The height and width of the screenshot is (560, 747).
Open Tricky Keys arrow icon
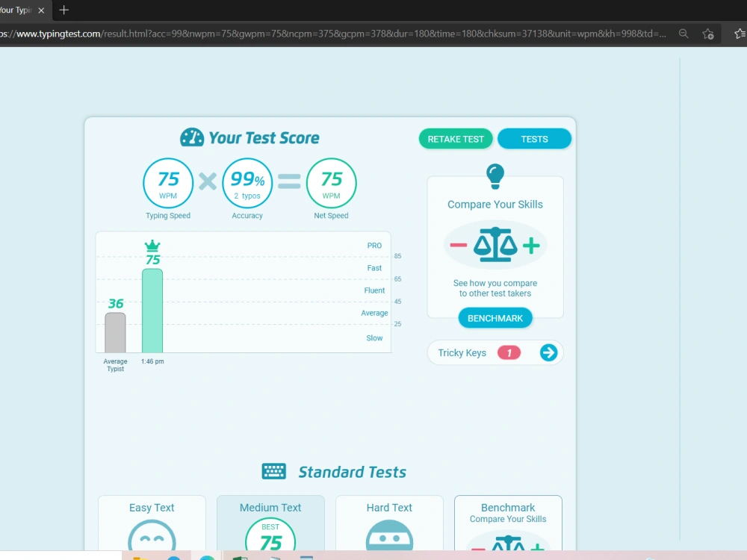coord(548,353)
